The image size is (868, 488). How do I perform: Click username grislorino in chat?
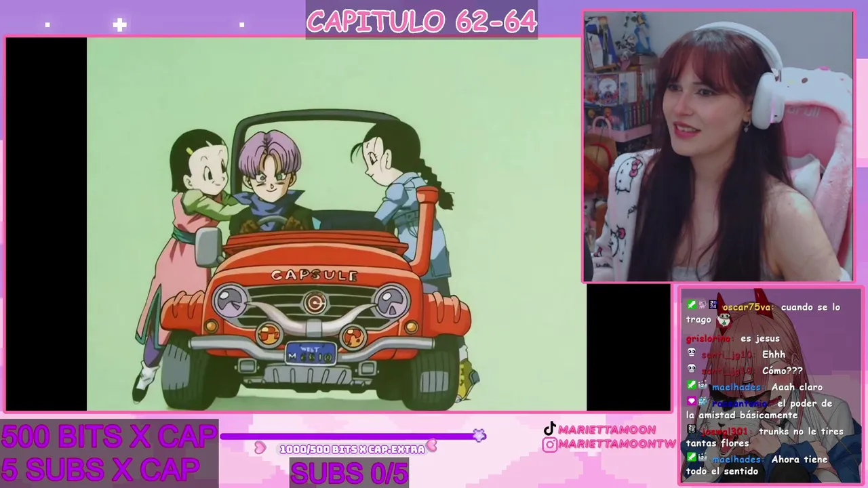coord(709,338)
